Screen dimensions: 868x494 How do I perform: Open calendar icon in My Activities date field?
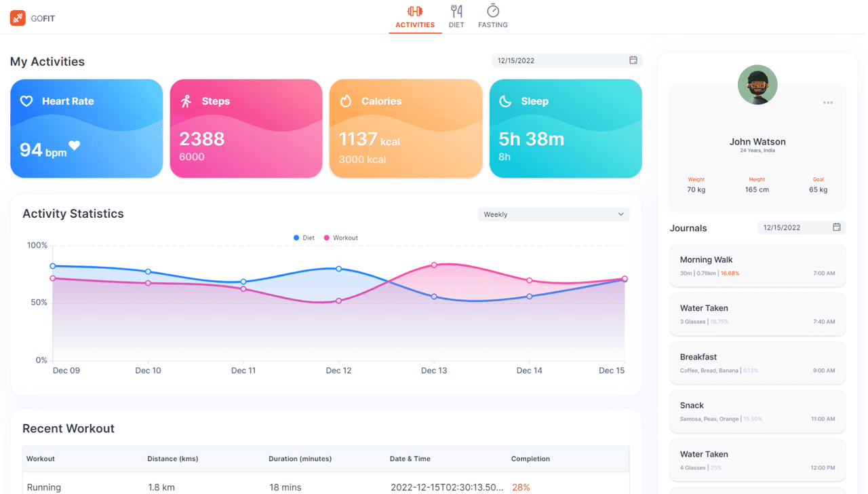(x=633, y=60)
